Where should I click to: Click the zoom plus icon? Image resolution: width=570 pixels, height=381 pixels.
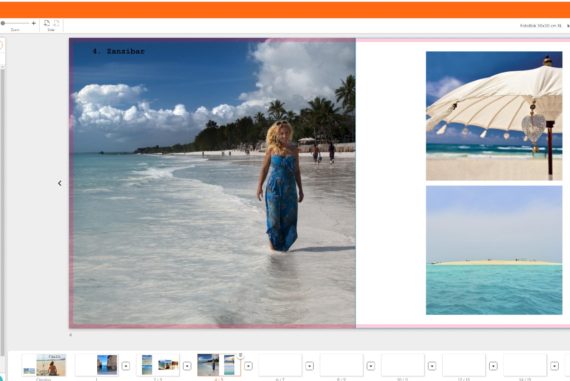(34, 23)
